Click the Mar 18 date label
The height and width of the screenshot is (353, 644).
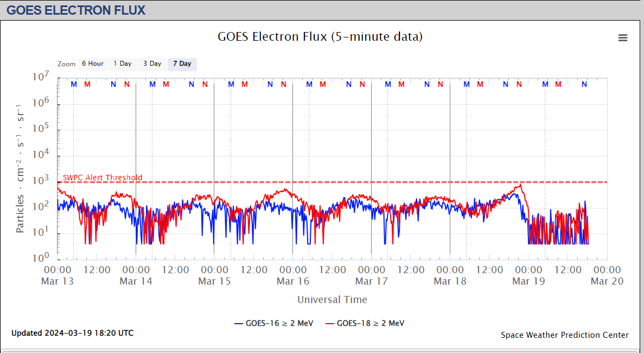[x=450, y=281]
